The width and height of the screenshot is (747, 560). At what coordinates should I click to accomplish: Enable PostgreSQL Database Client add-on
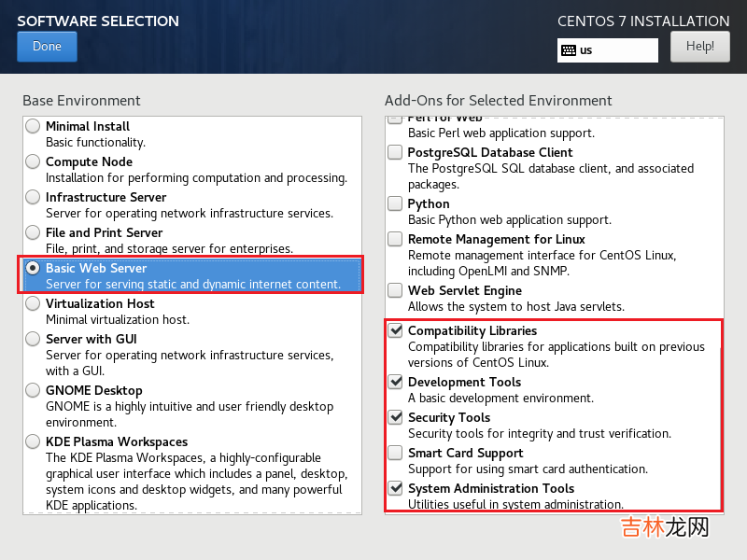tap(396, 152)
